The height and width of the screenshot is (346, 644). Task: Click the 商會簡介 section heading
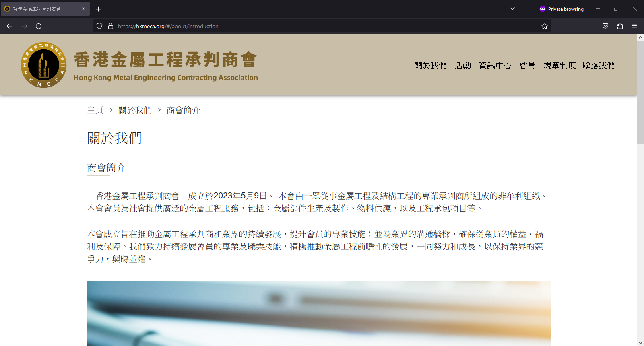tap(106, 168)
